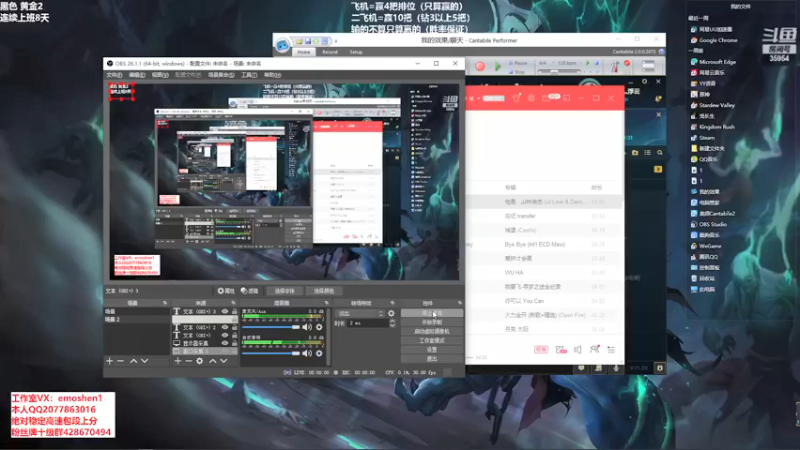
Task: Mute the 麦克风/Aux audio channel
Action: pos(307,327)
